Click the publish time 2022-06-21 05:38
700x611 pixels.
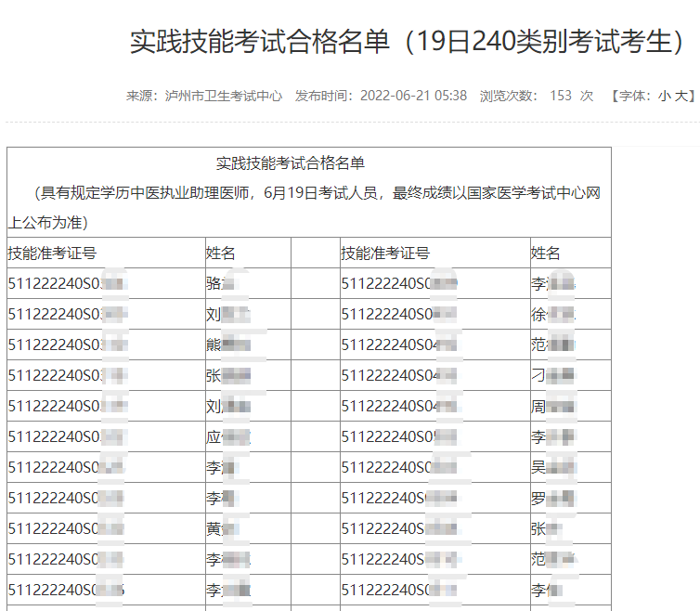413,96
